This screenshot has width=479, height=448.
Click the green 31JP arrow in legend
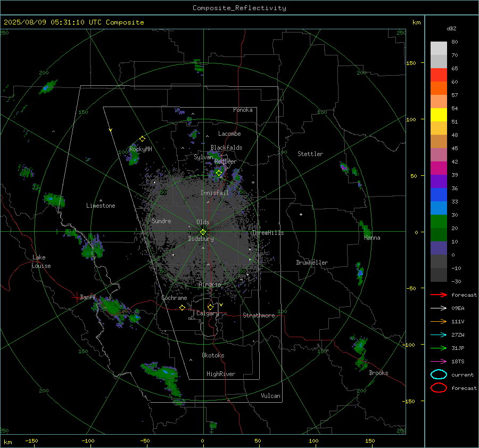439,348
